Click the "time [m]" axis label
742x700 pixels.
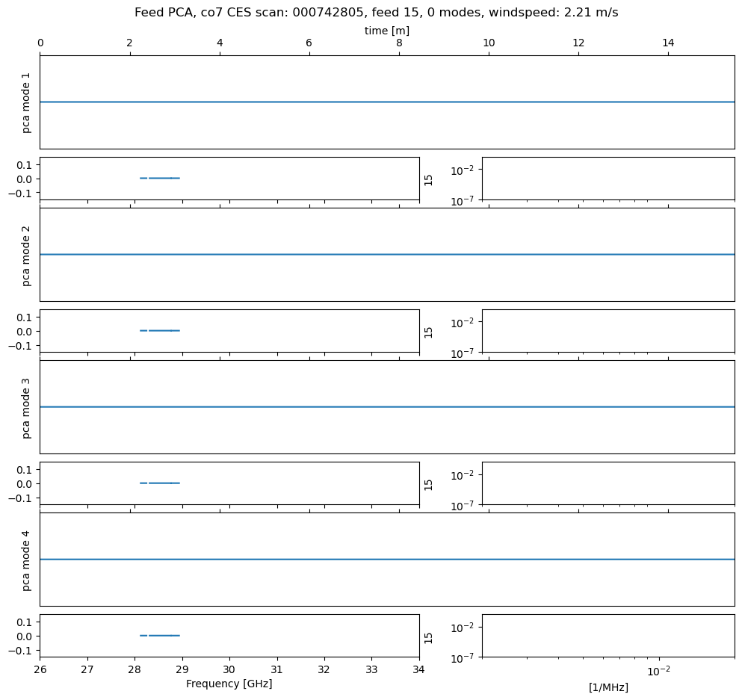pos(386,31)
